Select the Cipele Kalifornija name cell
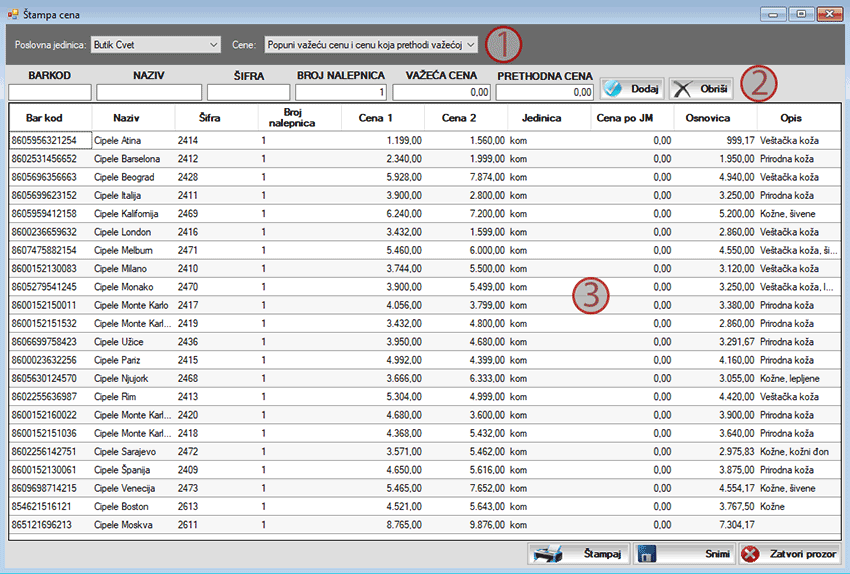The image size is (850, 574). 133,214
